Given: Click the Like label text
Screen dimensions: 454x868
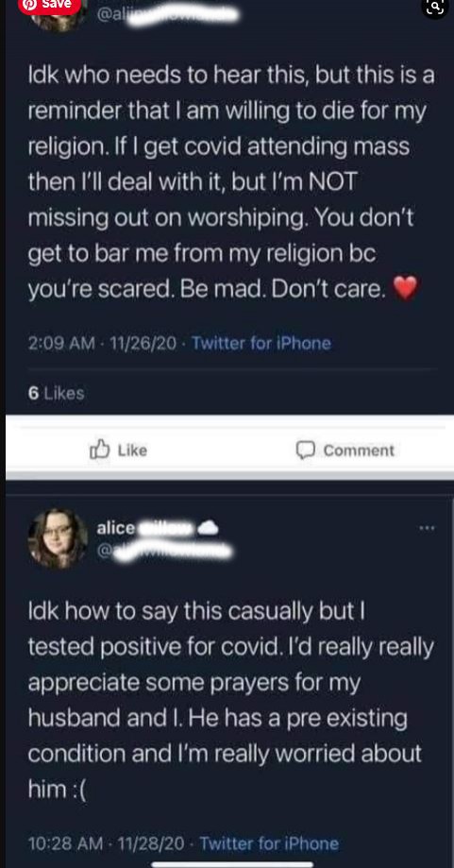Looking at the screenshot, I should pyautogui.click(x=133, y=450).
